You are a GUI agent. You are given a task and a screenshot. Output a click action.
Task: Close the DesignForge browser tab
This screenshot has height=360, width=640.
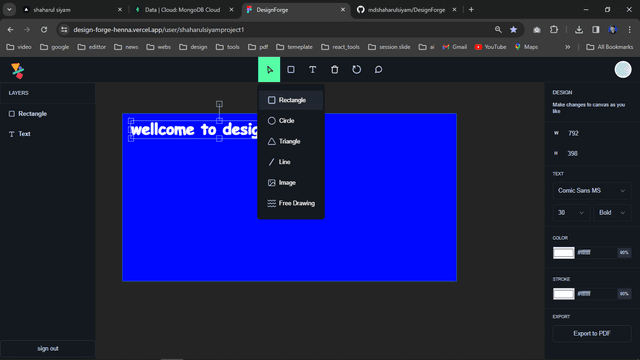[x=343, y=10]
